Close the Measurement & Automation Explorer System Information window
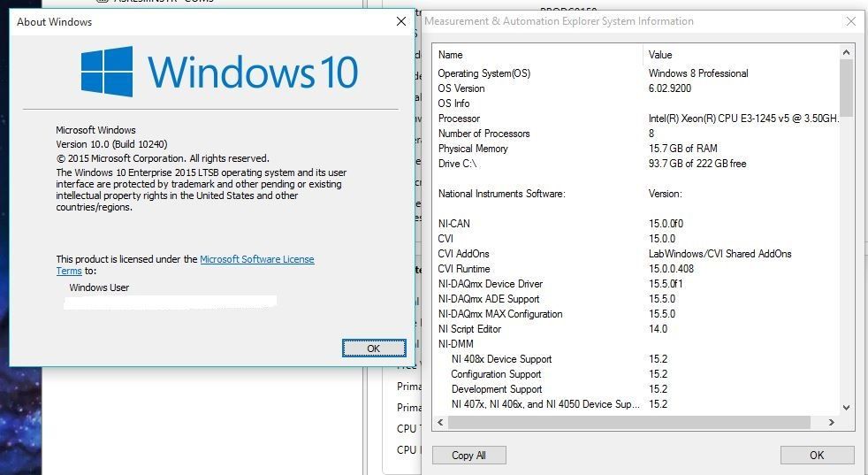The height and width of the screenshot is (475, 868). tap(851, 21)
